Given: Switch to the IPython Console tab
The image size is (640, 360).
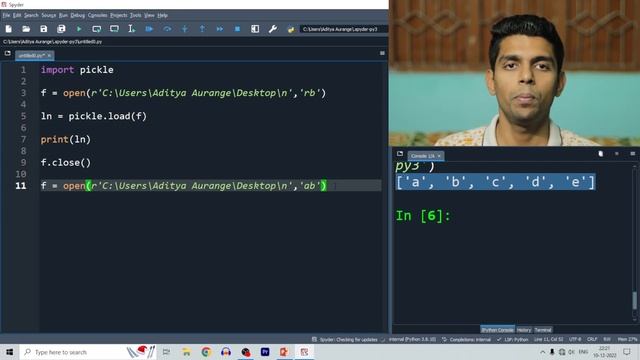Looking at the screenshot, I should (498, 330).
